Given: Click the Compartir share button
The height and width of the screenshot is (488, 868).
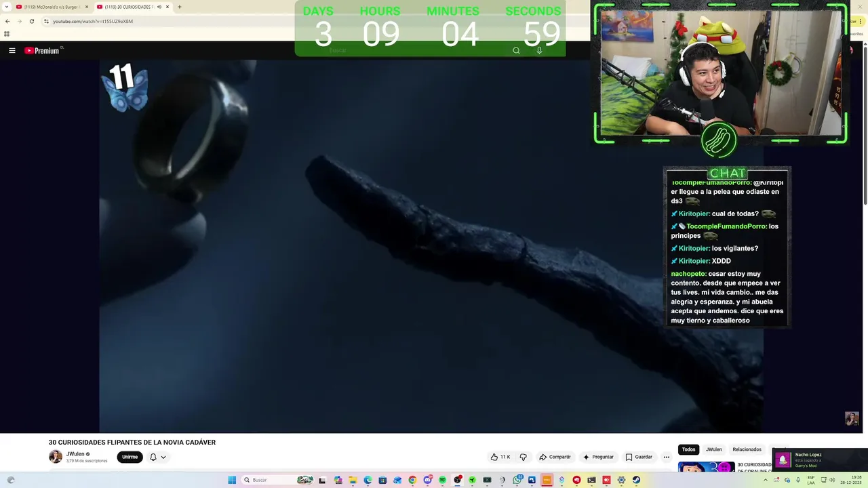Looking at the screenshot, I should click(x=555, y=457).
